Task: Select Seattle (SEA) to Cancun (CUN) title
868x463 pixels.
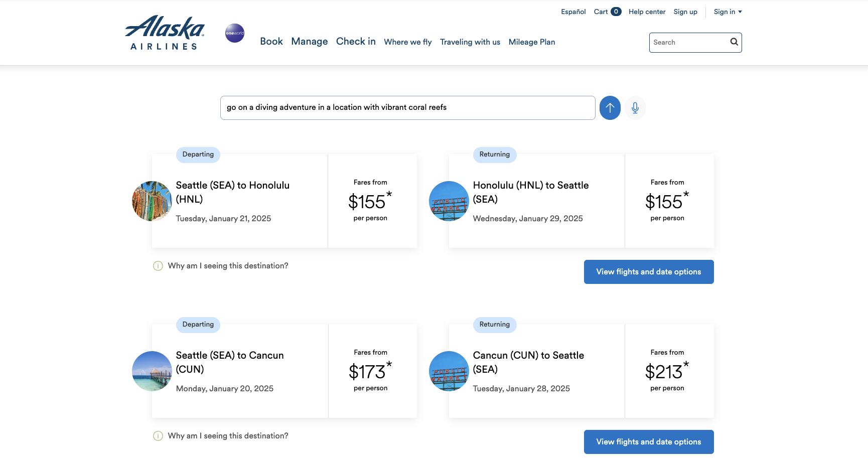Action: point(230,362)
